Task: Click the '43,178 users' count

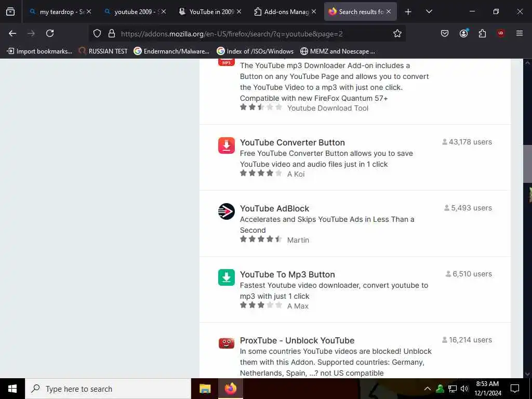Action: tap(467, 142)
